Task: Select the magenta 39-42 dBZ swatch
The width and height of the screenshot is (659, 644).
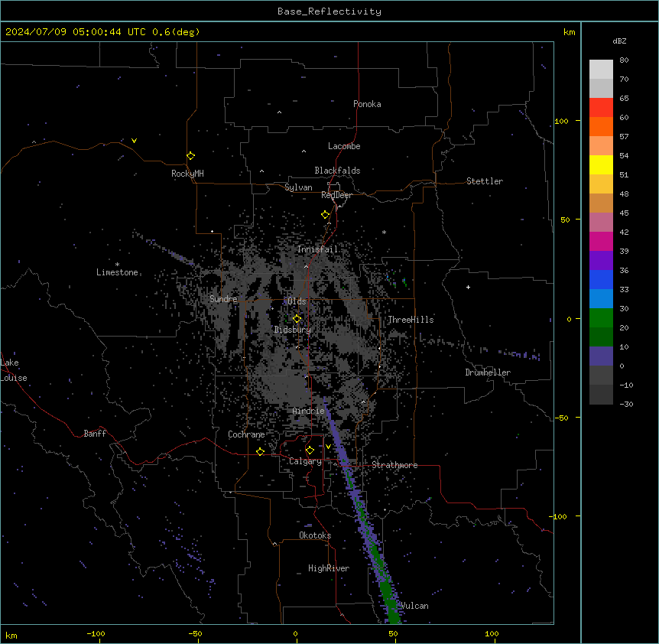Action: (601, 241)
